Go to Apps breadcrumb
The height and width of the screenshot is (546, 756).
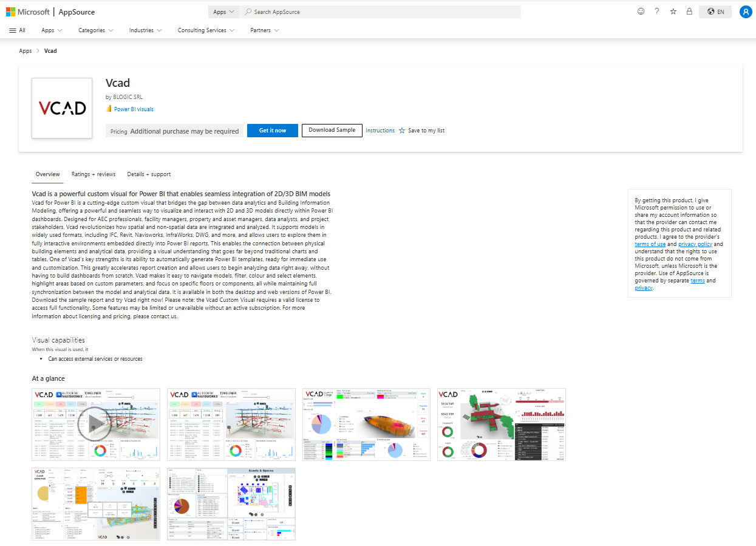[x=26, y=51]
